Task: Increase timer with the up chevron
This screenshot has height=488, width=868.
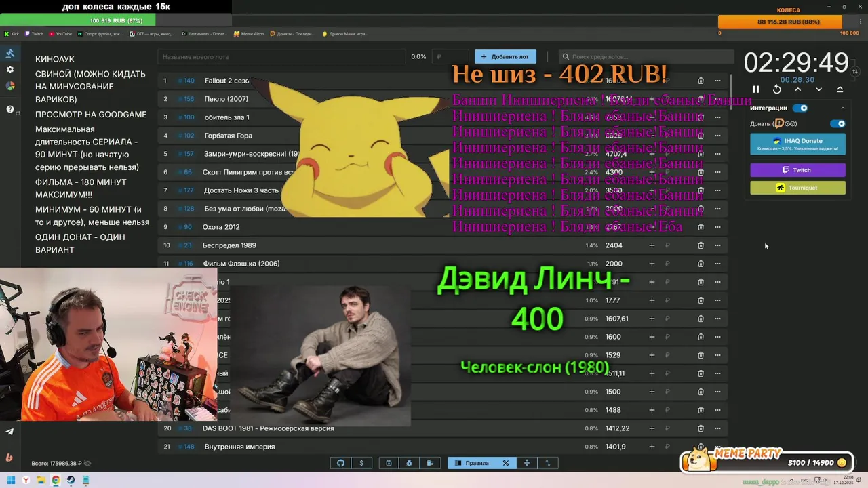Action: [798, 89]
